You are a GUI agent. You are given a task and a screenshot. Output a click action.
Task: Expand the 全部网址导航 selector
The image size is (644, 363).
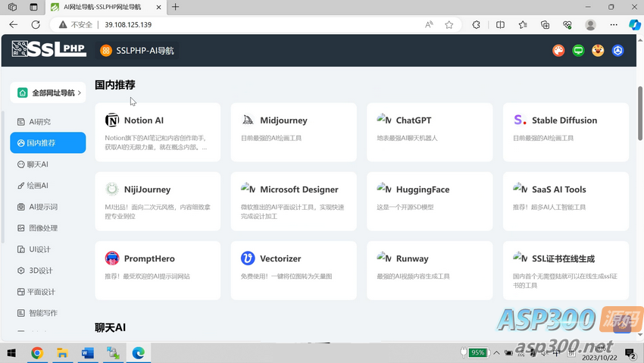pos(48,92)
